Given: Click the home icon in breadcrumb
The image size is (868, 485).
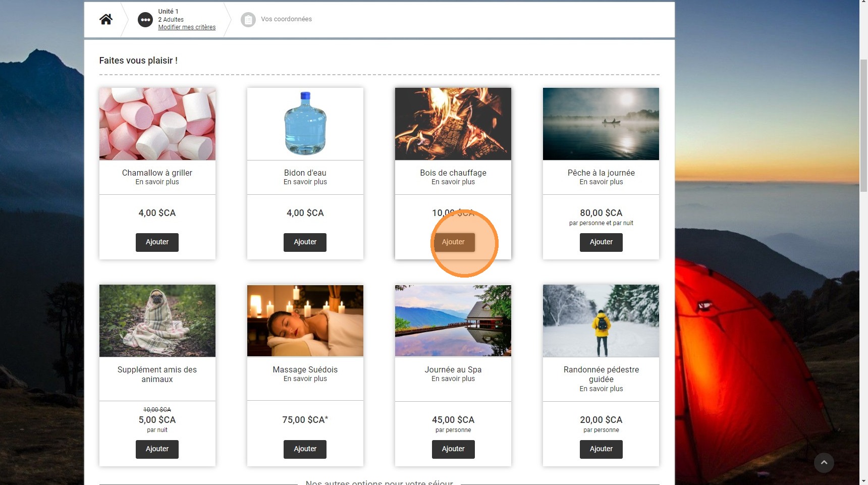Looking at the screenshot, I should [x=106, y=19].
